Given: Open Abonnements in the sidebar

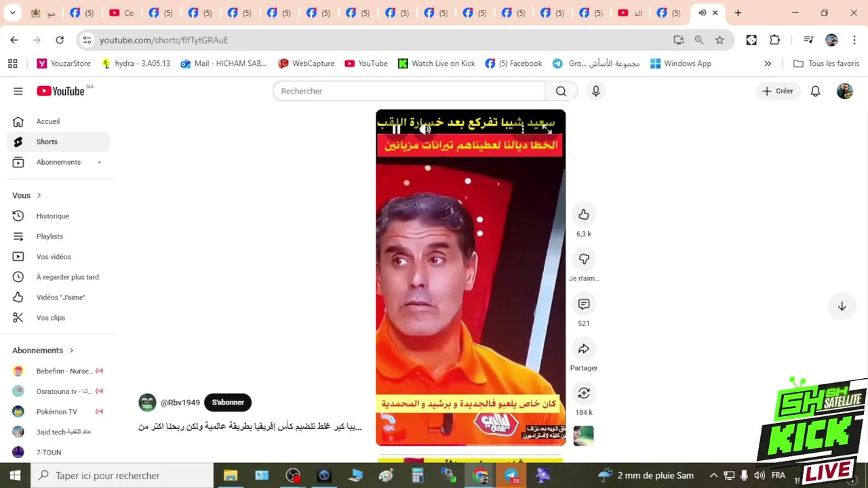Looking at the screenshot, I should pos(58,162).
